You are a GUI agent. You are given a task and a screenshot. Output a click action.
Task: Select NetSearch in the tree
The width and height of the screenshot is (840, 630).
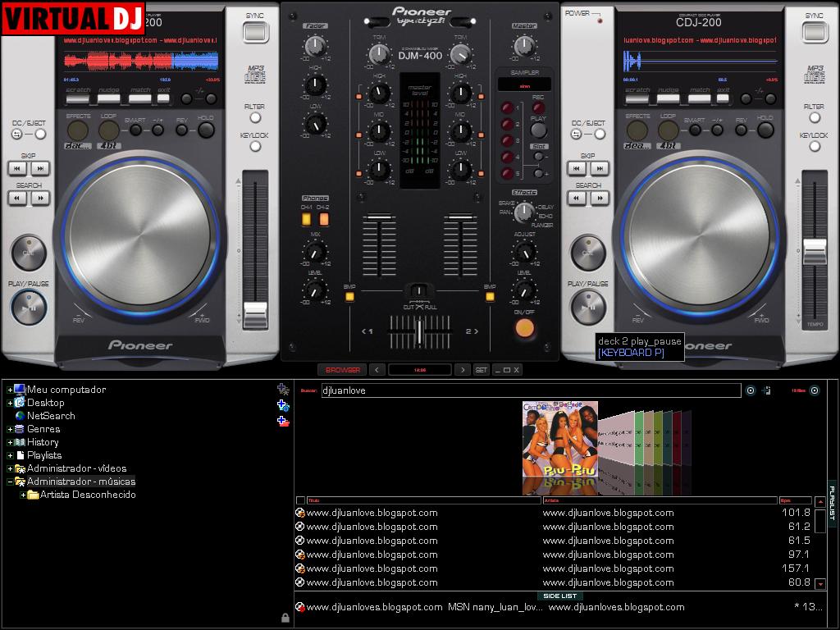click(x=51, y=416)
